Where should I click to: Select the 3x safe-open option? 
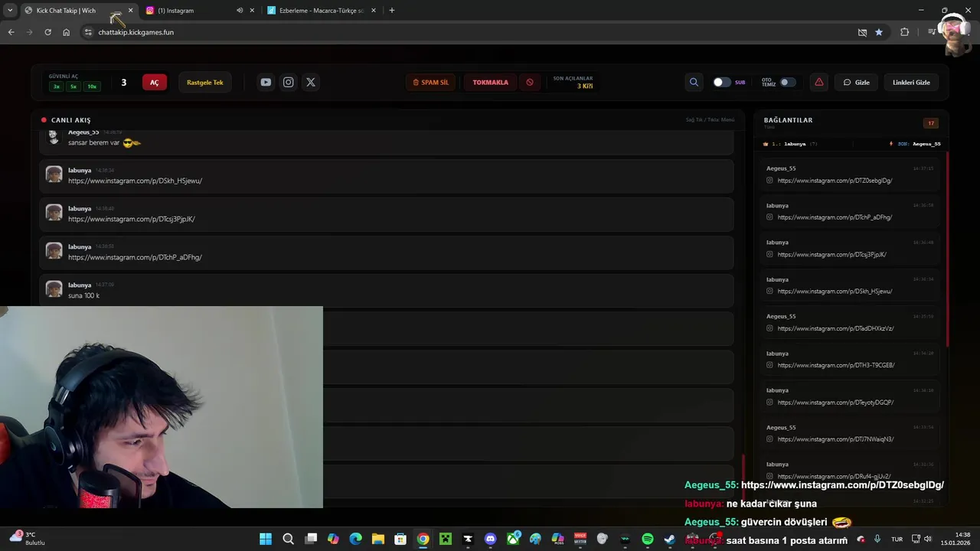tap(56, 86)
